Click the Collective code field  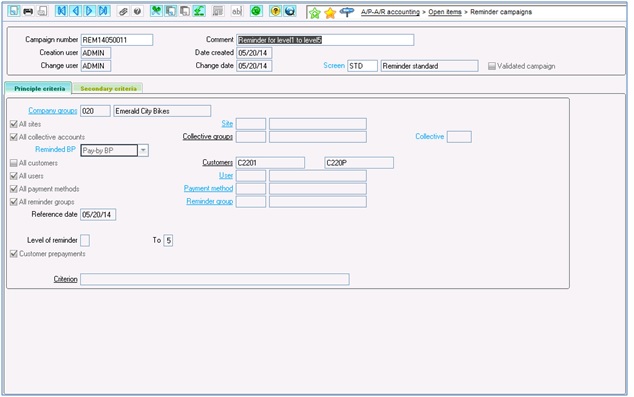(x=459, y=137)
